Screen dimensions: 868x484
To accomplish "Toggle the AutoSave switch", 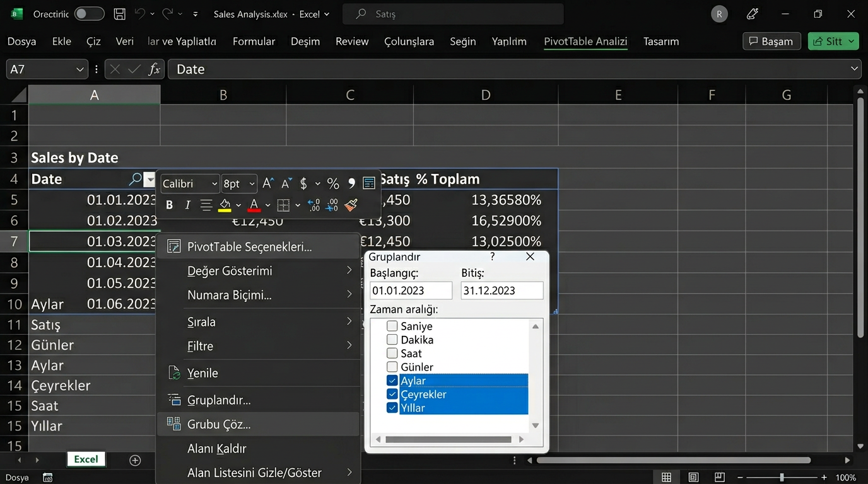I will [x=89, y=14].
